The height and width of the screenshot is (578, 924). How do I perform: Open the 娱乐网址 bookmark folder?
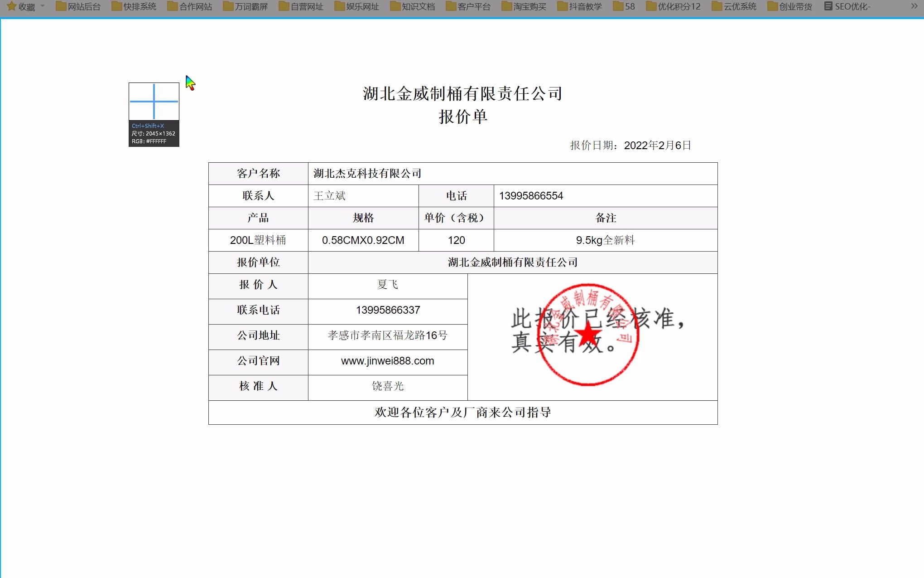(x=356, y=6)
